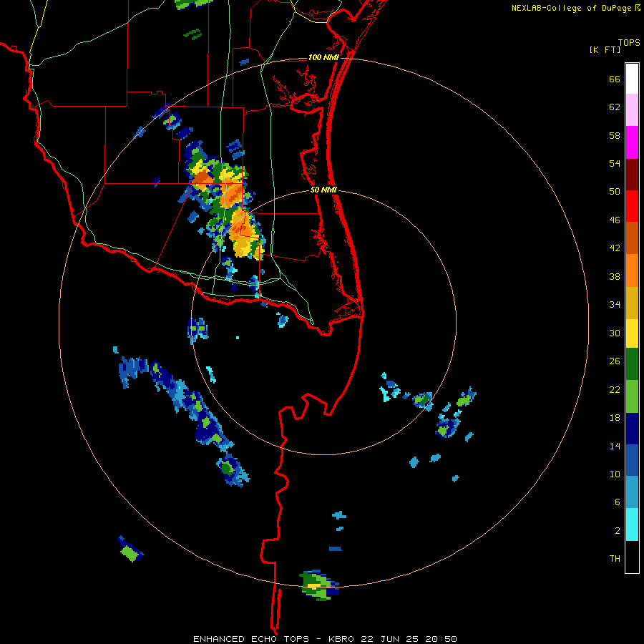The width and height of the screenshot is (644, 644).
Task: Click the KBRO radar station identifier
Action: pos(343,639)
